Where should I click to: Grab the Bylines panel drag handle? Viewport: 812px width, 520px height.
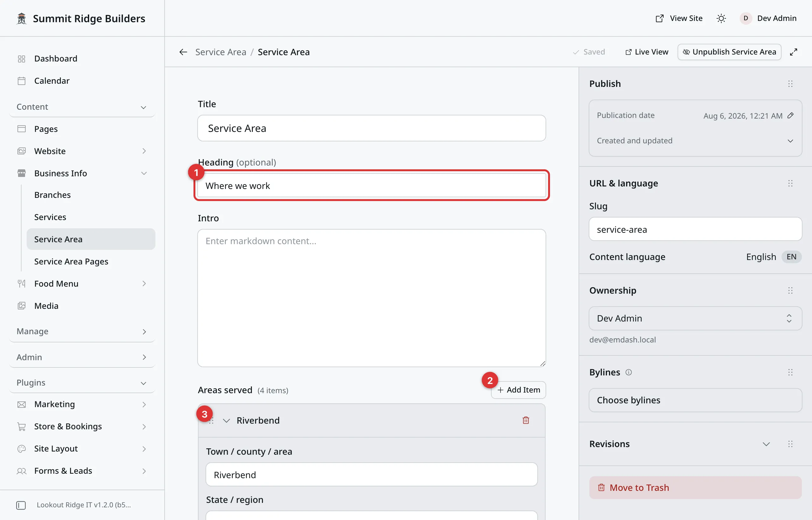[x=790, y=372]
